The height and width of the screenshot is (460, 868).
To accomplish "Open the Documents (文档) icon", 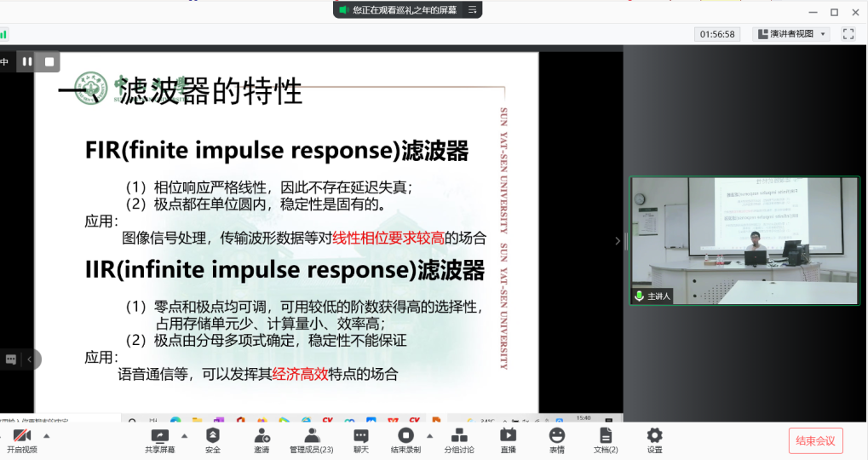I will pos(606,435).
